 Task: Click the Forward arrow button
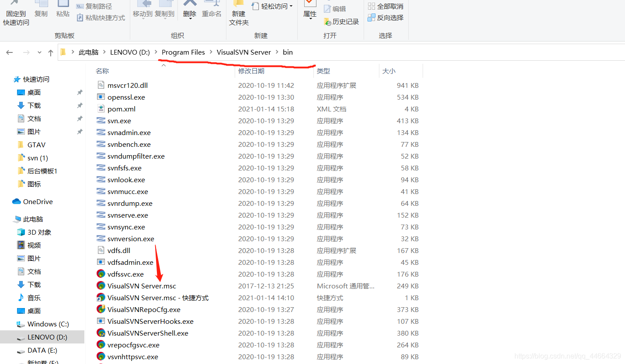tap(26, 52)
